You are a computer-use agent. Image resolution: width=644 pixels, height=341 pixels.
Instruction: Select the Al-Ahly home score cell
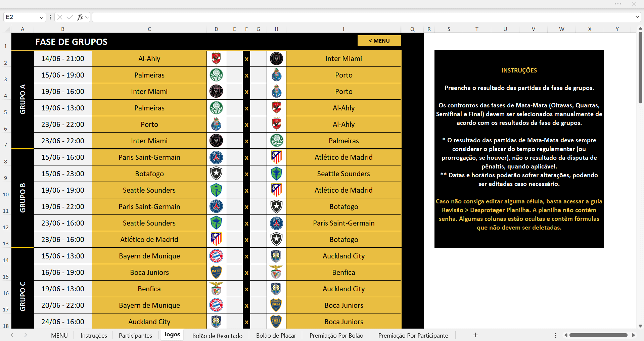(234, 58)
